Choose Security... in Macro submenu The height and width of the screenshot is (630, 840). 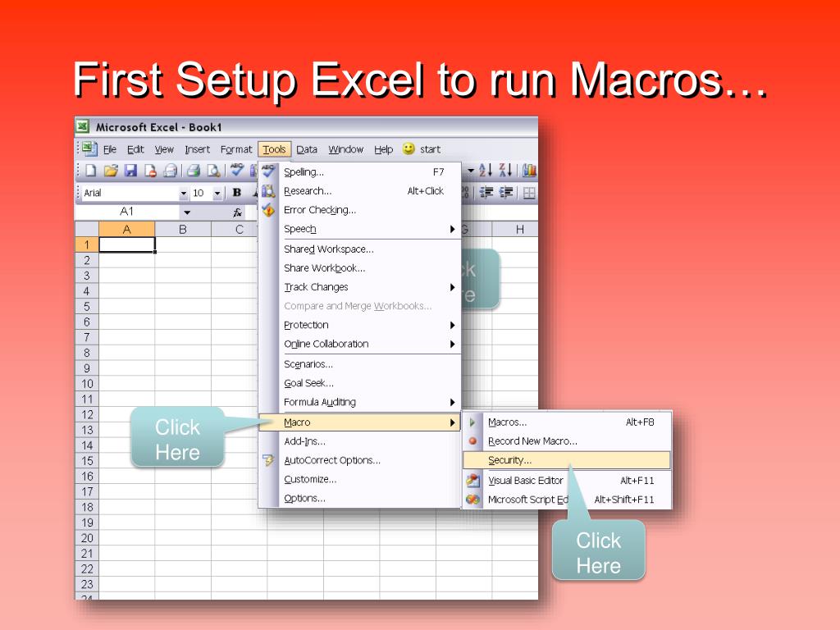pyautogui.click(x=567, y=460)
